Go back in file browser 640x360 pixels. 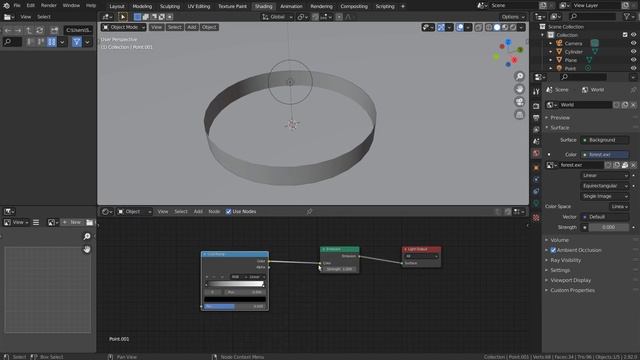8,30
